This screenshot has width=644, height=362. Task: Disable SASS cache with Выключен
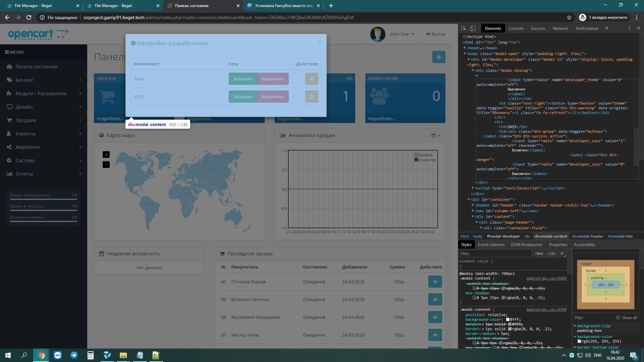coord(273,97)
